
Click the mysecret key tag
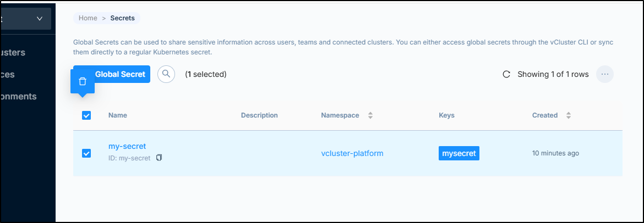click(x=459, y=153)
